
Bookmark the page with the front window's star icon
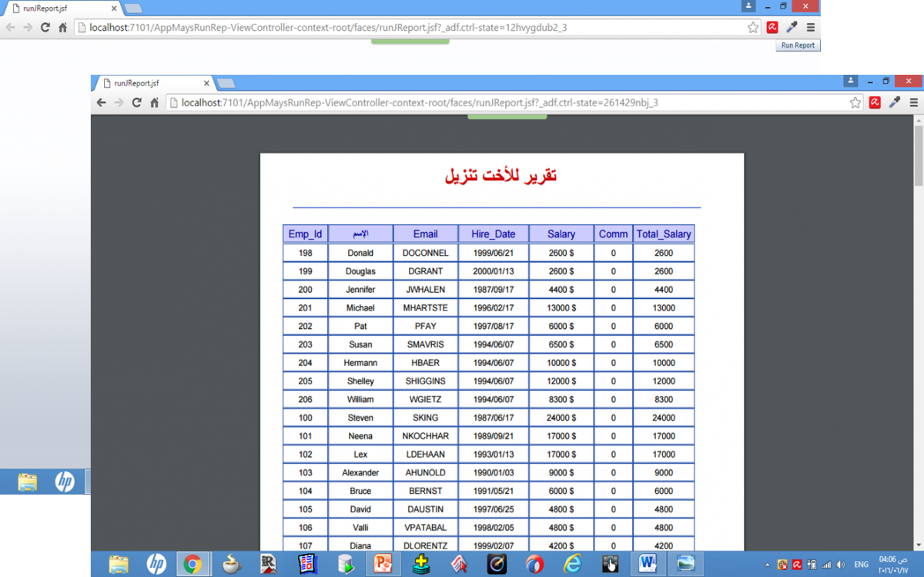[855, 102]
